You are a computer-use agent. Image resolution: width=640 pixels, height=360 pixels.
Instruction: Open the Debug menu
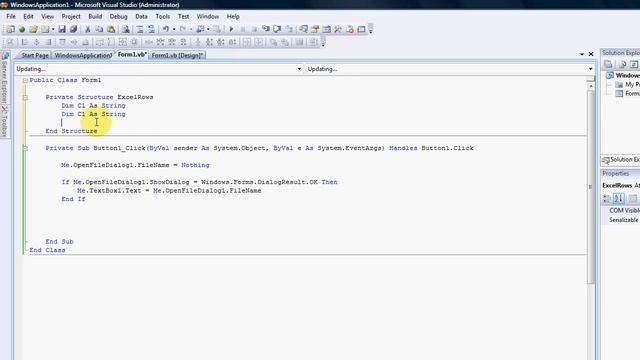tap(118, 16)
